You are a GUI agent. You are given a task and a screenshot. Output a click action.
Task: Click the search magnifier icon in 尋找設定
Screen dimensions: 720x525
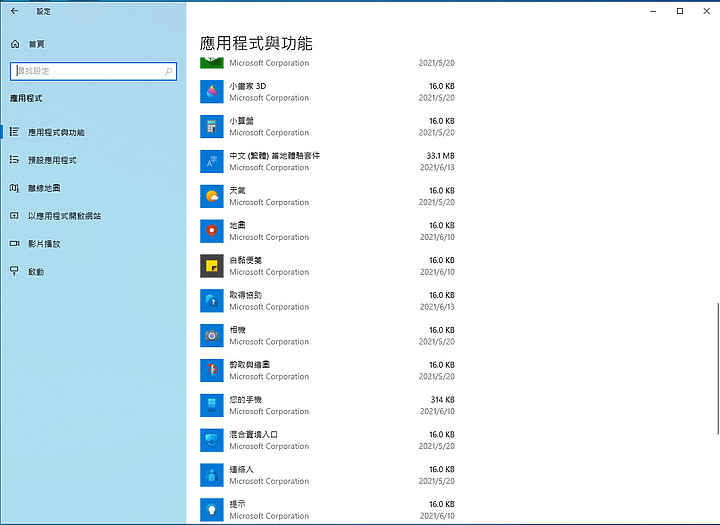coord(169,71)
